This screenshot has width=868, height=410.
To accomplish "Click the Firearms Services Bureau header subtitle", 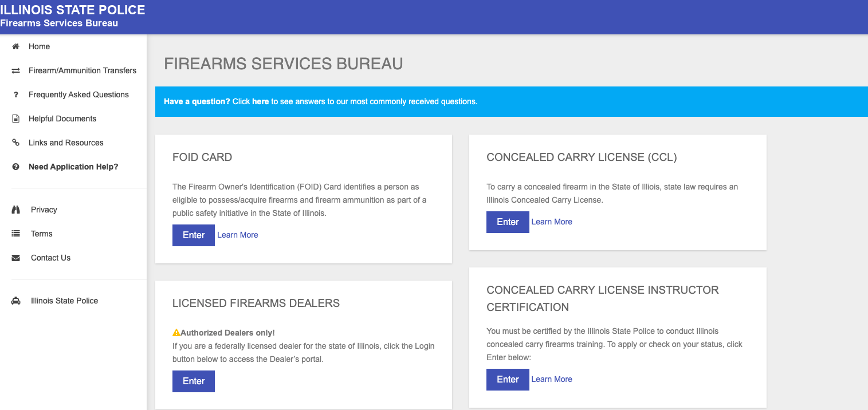I will [59, 23].
